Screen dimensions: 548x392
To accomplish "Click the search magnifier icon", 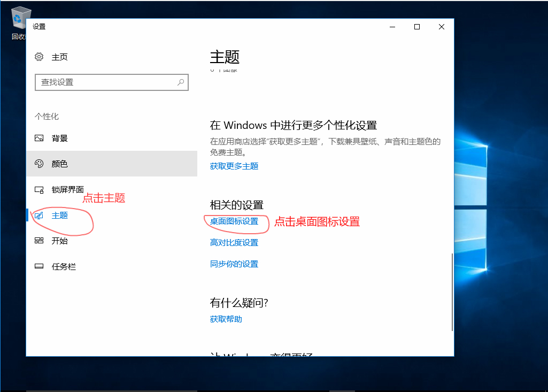I will (182, 82).
